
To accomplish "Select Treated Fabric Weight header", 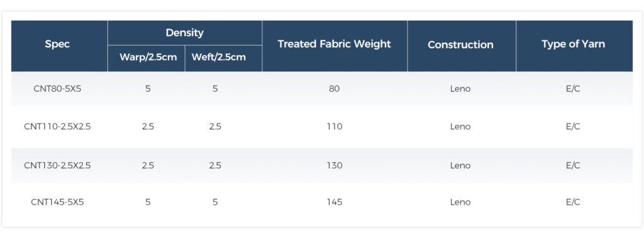I will click(335, 45).
